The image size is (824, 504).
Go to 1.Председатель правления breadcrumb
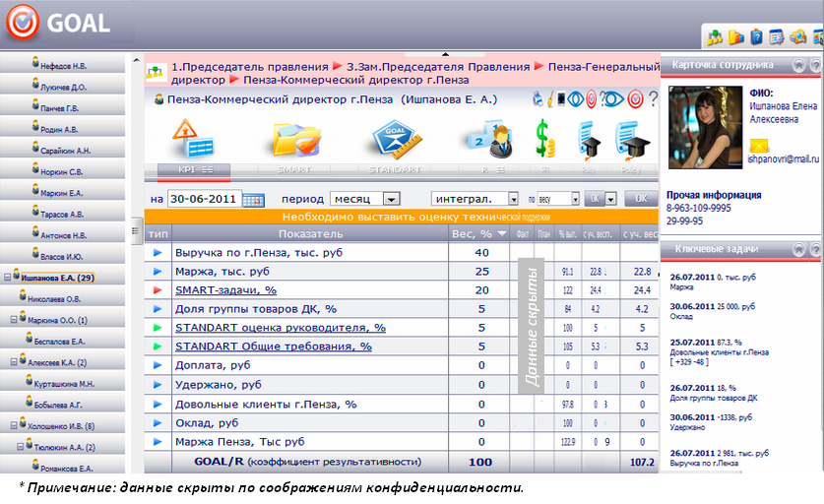tap(250, 67)
